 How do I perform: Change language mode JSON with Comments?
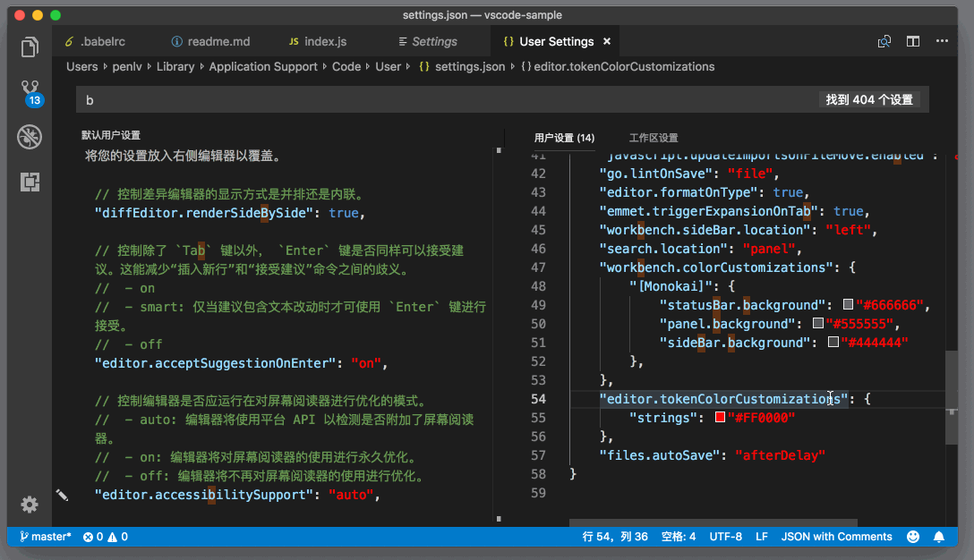pos(836,537)
